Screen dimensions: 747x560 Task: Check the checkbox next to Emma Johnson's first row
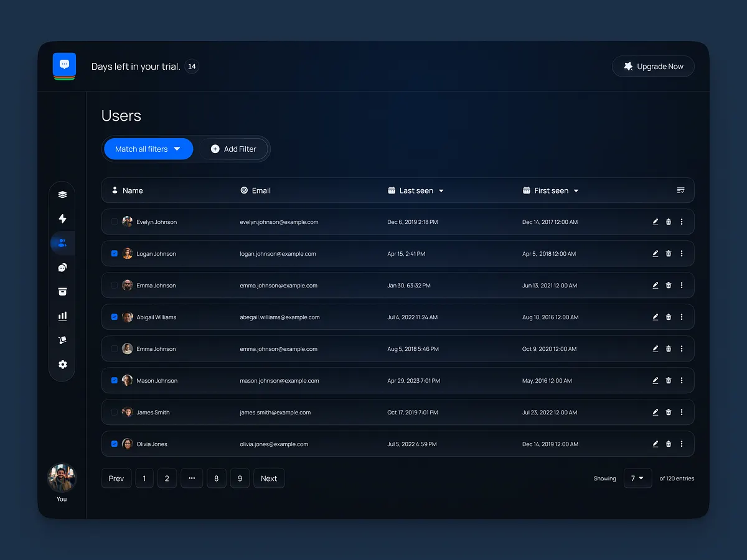pos(114,285)
